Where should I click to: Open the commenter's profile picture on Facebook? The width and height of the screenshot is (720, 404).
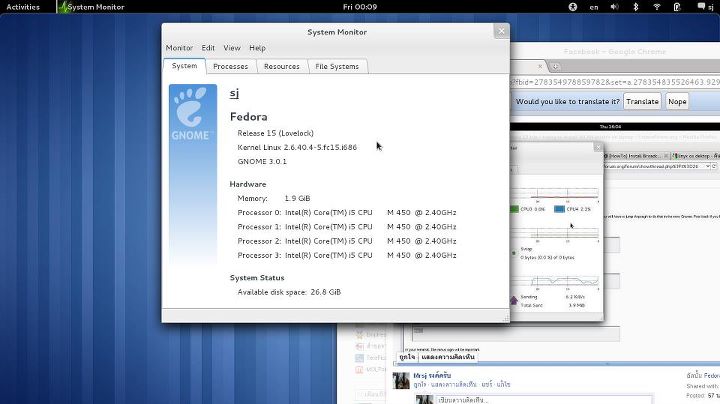point(401,381)
